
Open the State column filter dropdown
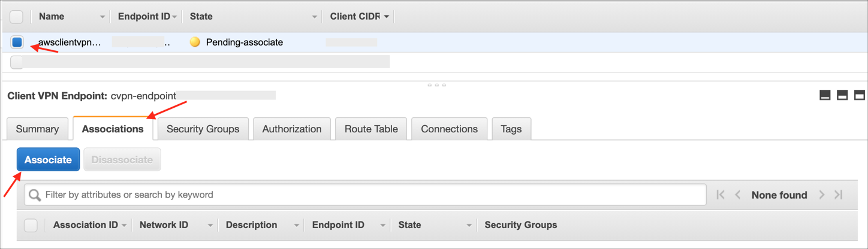click(x=314, y=17)
